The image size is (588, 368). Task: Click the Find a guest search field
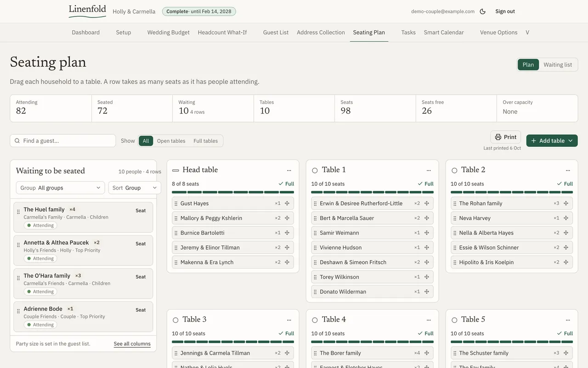point(63,141)
